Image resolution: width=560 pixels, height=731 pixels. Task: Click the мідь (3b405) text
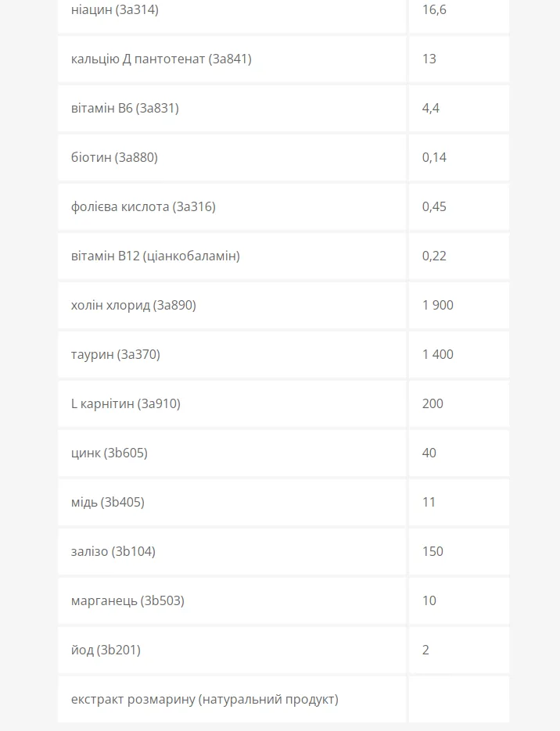tap(108, 502)
